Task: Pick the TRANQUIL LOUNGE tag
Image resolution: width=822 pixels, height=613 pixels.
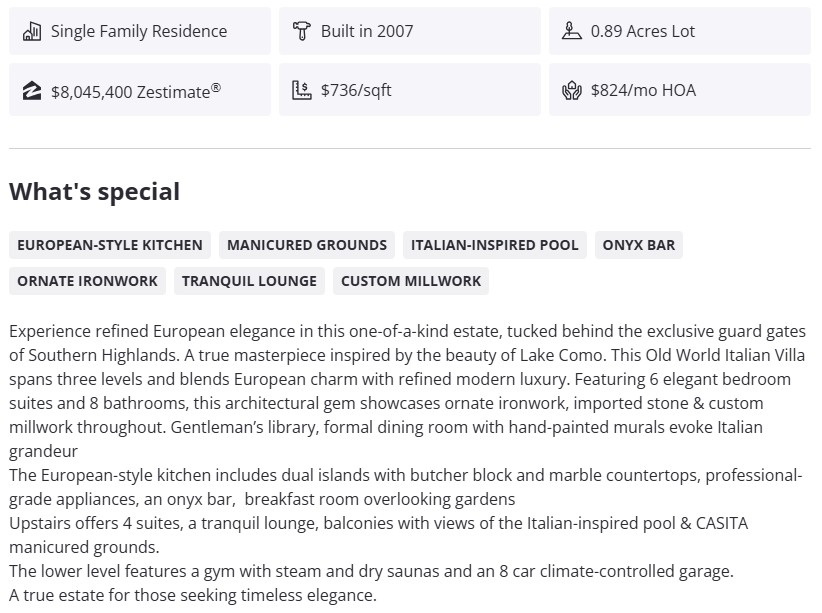Action: pos(250,281)
